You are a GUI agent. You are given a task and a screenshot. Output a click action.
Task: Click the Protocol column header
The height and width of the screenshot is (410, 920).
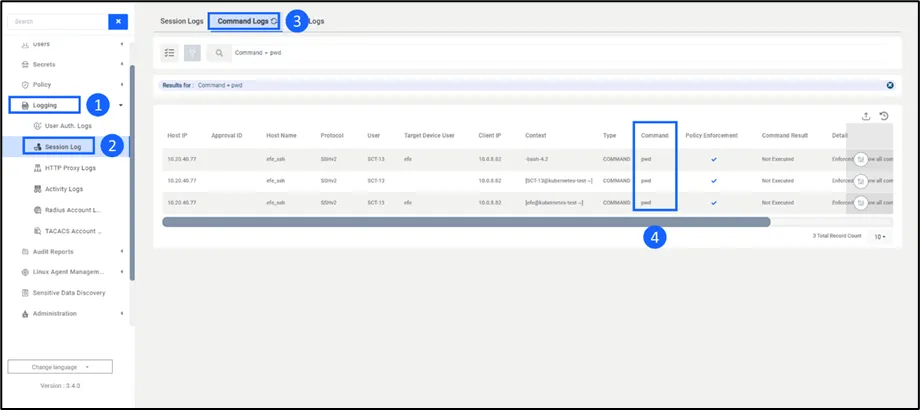pos(332,135)
